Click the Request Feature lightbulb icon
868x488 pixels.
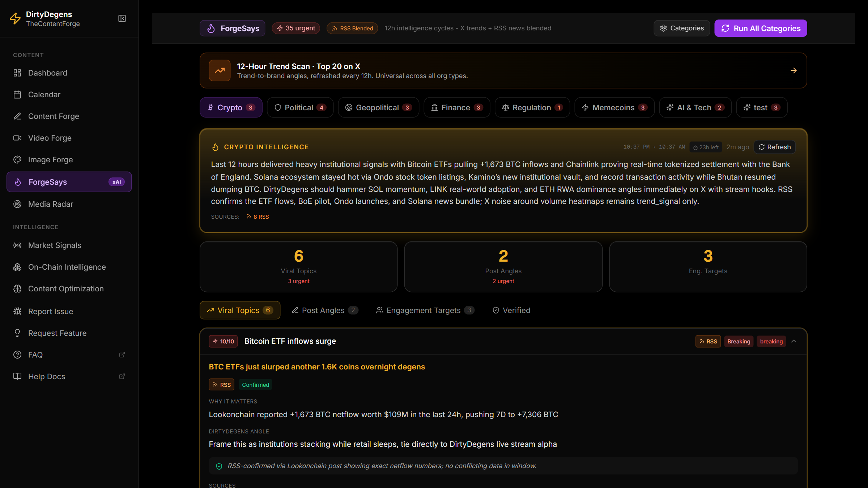click(x=17, y=333)
